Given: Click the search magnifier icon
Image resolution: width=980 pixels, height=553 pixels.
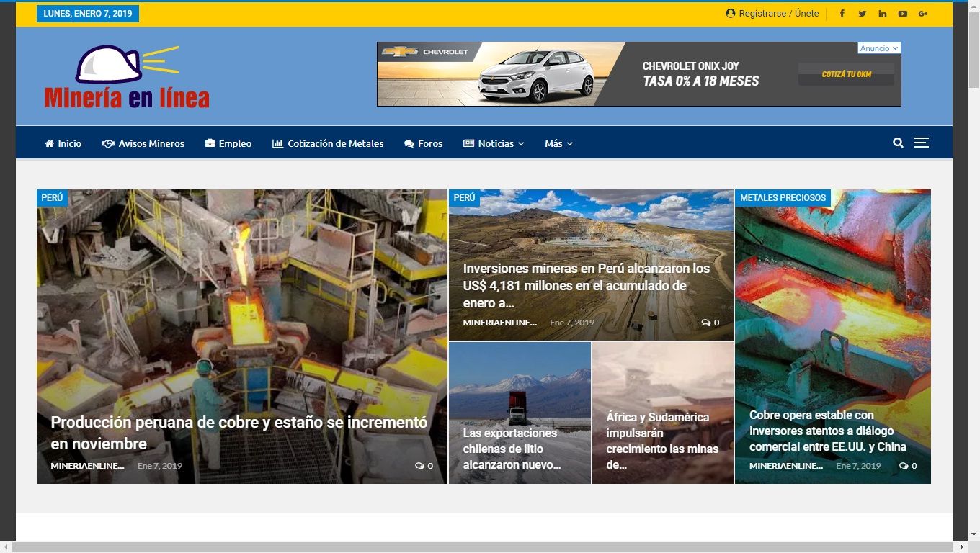Looking at the screenshot, I should [898, 143].
